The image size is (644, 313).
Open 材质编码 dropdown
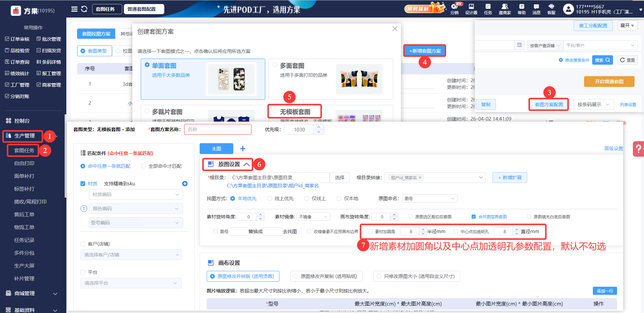(136, 194)
